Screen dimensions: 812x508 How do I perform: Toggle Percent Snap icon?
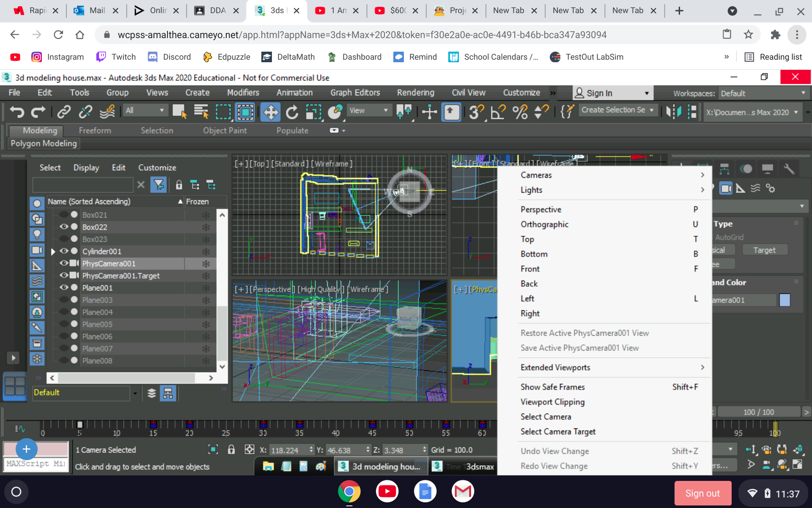click(520, 112)
